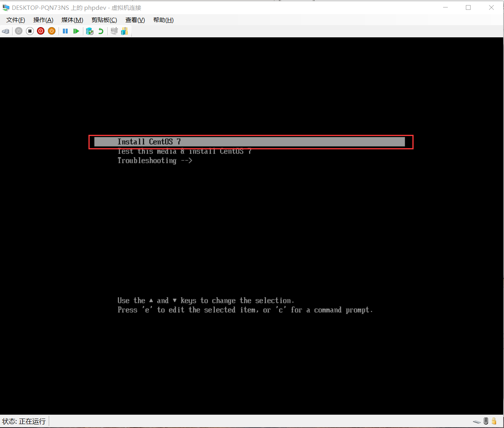Click the zipped server share icon in toolbar
The image size is (504, 428).
coord(125,31)
